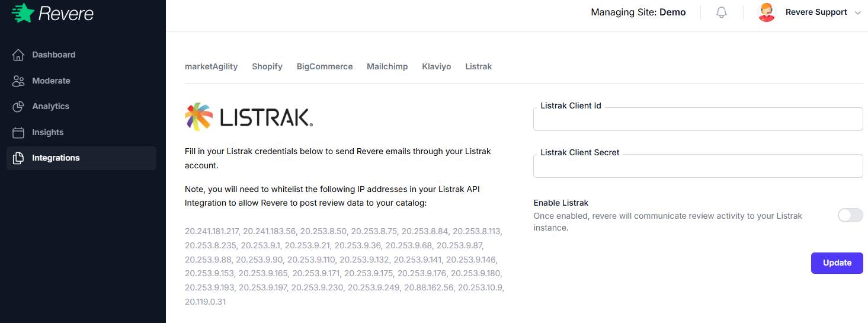868x323 pixels.
Task: Click the Listrak logo image
Action: click(249, 116)
